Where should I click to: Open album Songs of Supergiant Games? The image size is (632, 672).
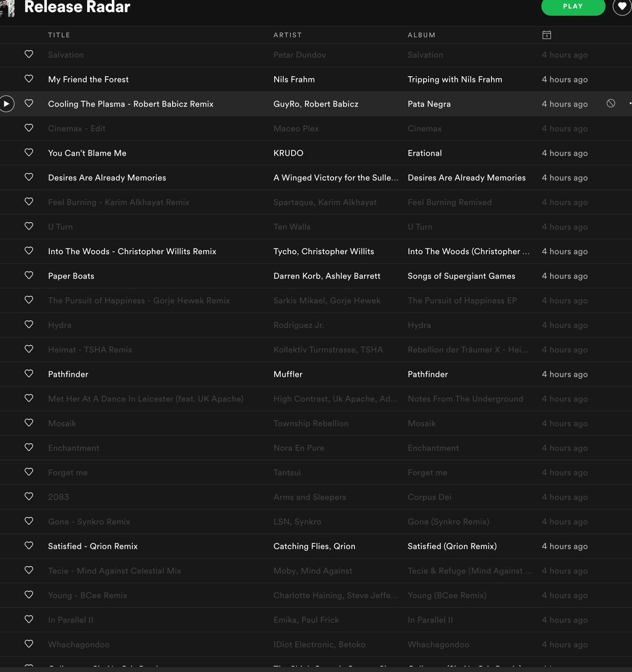point(461,276)
